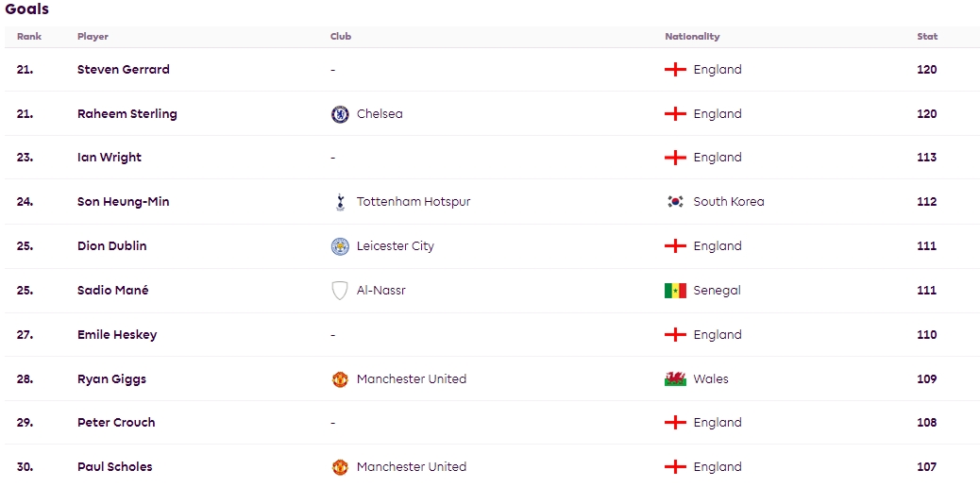Select the Son Heung-Min player link
The width and height of the screenshot is (980, 487).
coord(123,202)
